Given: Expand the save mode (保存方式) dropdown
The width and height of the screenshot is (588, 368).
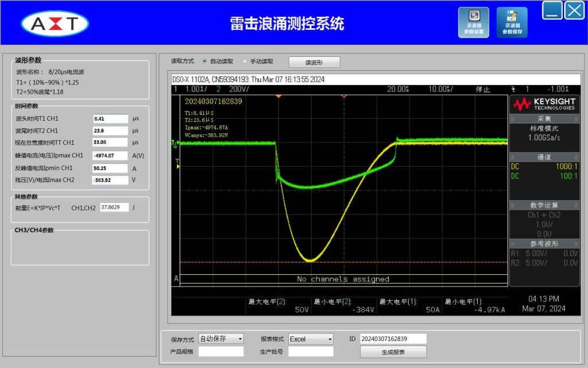Looking at the screenshot, I should (x=221, y=339).
